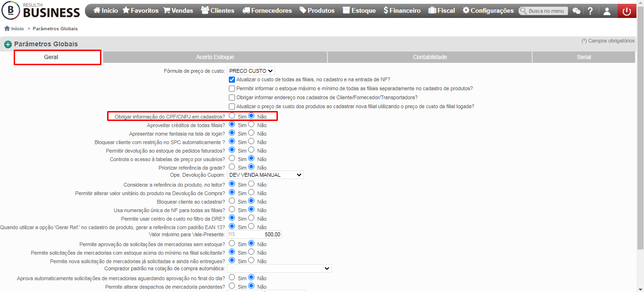Image resolution: width=644 pixels, height=292 pixels.
Task: Open the chat bubbles icon
Action: (577, 11)
